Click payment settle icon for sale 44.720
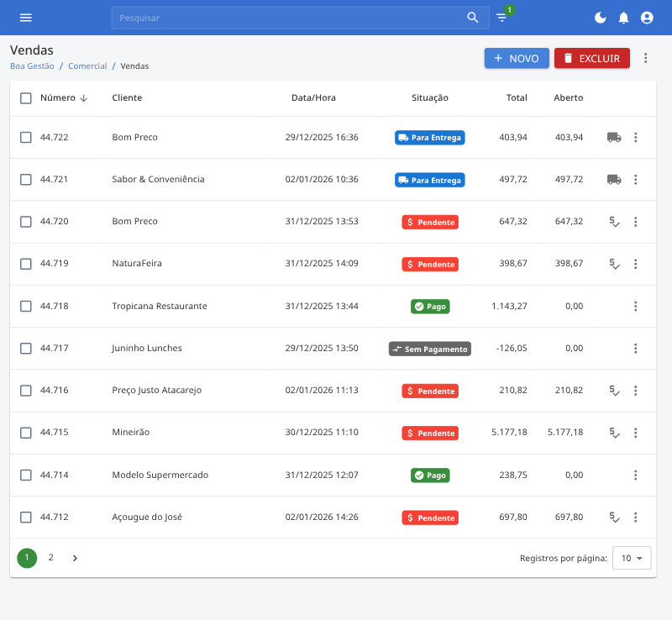This screenshot has height=620, width=672. tap(614, 222)
